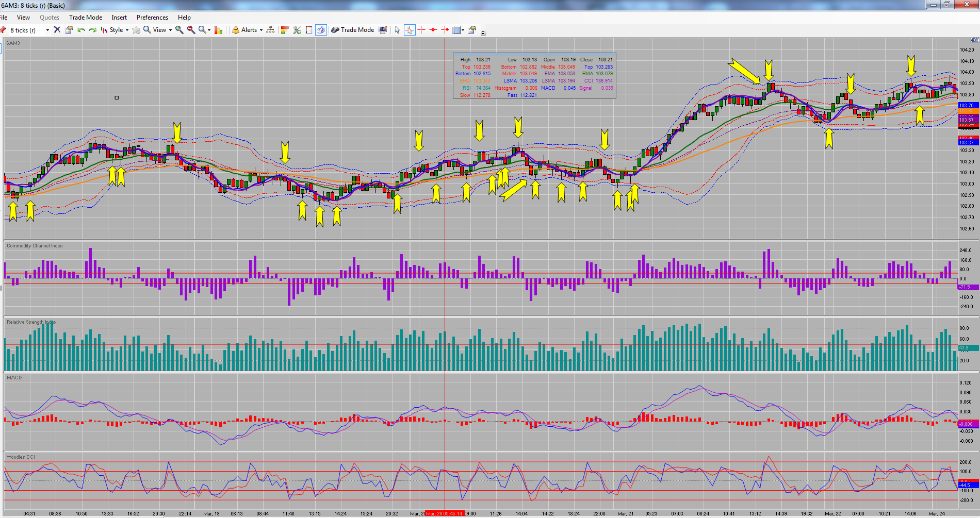Click the green redo arrow

coord(93,30)
